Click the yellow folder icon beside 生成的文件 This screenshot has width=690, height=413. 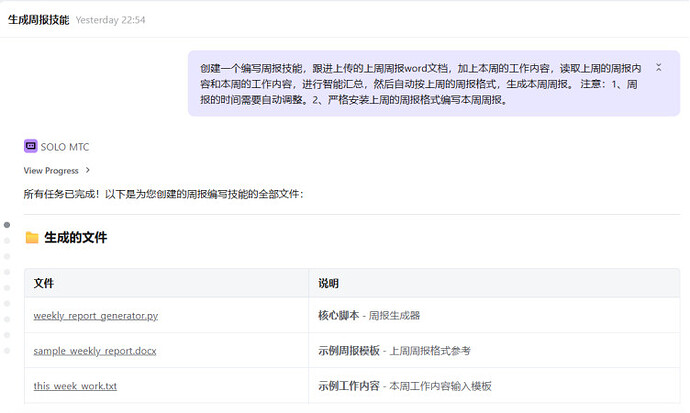point(32,238)
